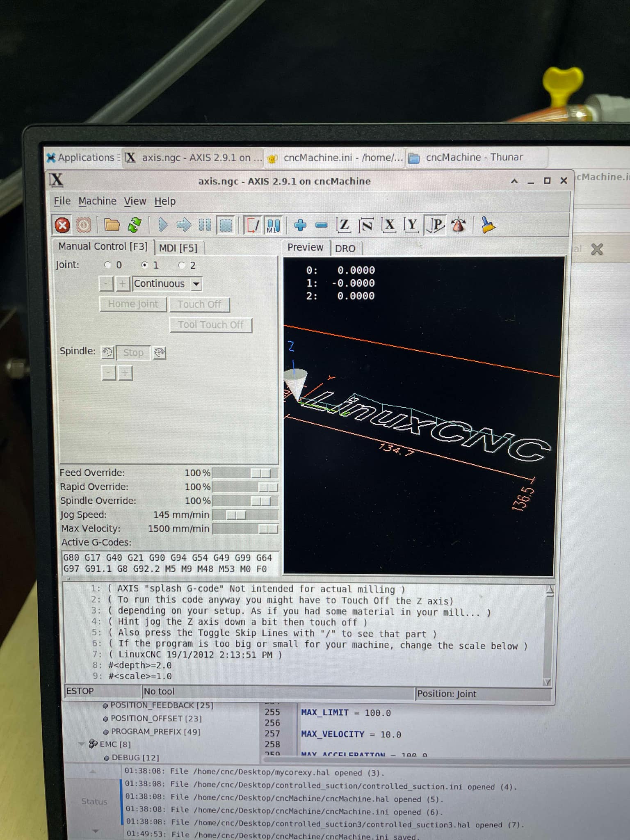The width and height of the screenshot is (630, 840).
Task: Pause execution with the pause icon
Action: coord(205,225)
